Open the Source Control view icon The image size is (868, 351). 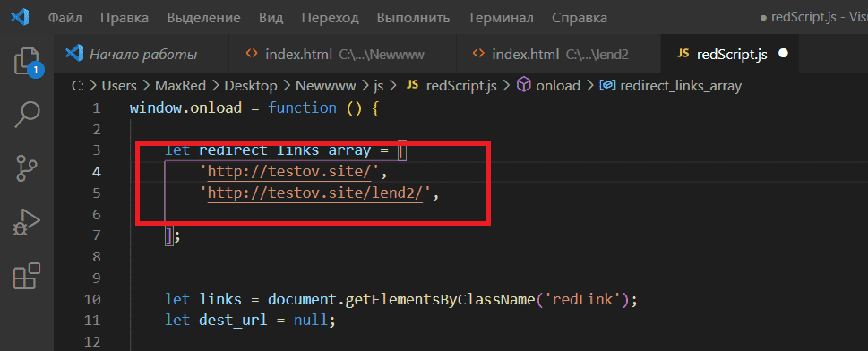(x=27, y=168)
